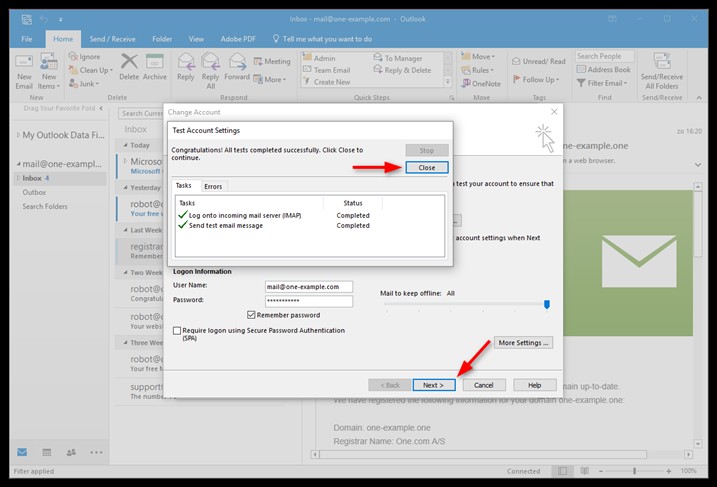717x487 pixels.
Task: Click the Password input field
Action: point(309,300)
